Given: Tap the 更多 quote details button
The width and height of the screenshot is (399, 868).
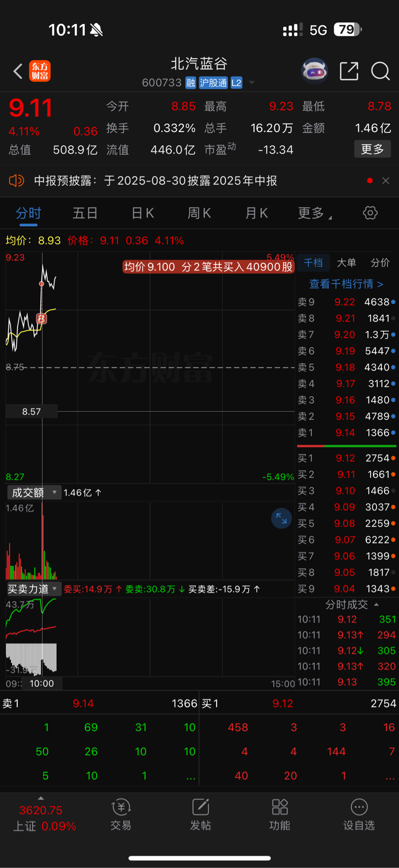Looking at the screenshot, I should tap(373, 149).
